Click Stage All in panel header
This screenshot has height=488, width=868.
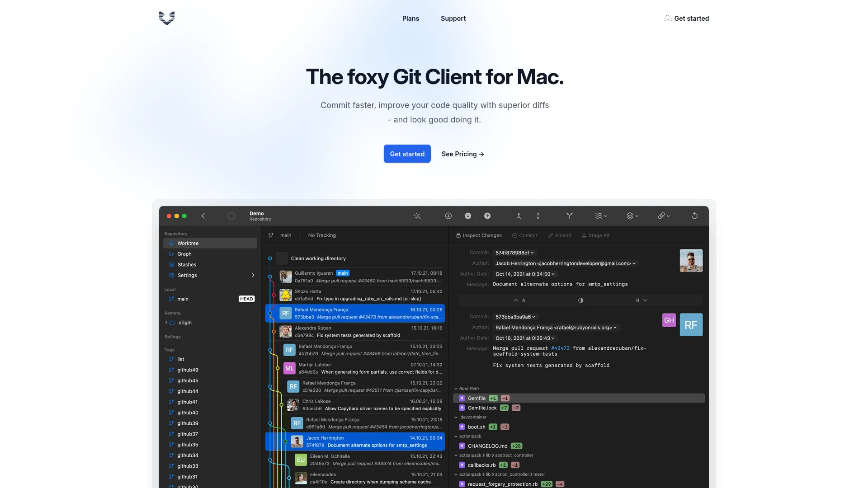595,235
